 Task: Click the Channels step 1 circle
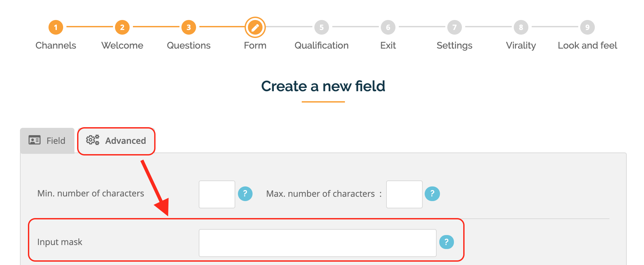[56, 27]
